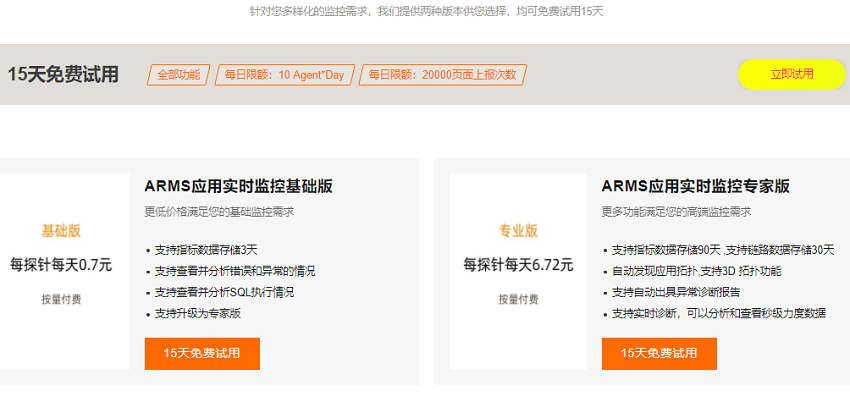Click 支持查看并分析错误和异常的情况 bullet
The image size is (850, 413).
(235, 271)
